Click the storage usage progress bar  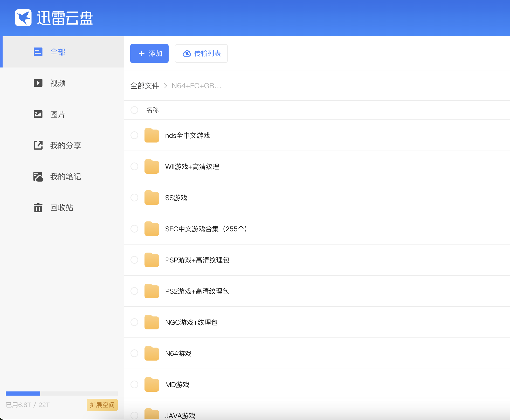click(61, 394)
